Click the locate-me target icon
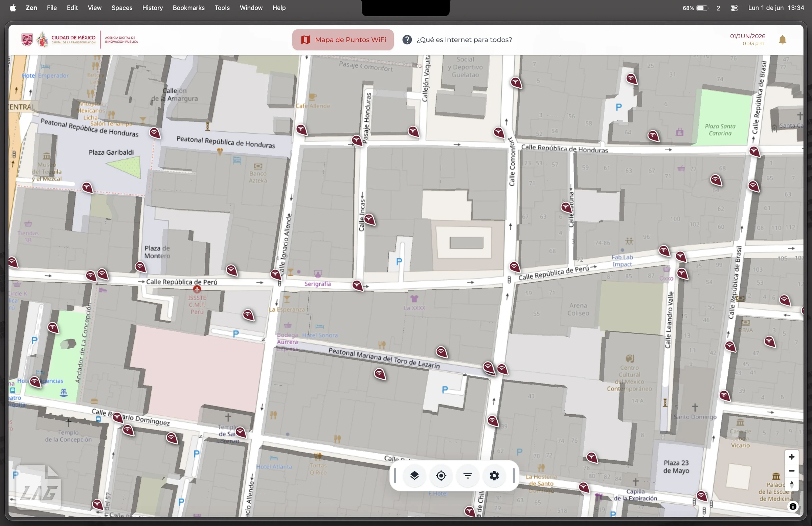This screenshot has height=526, width=812. [x=441, y=476]
